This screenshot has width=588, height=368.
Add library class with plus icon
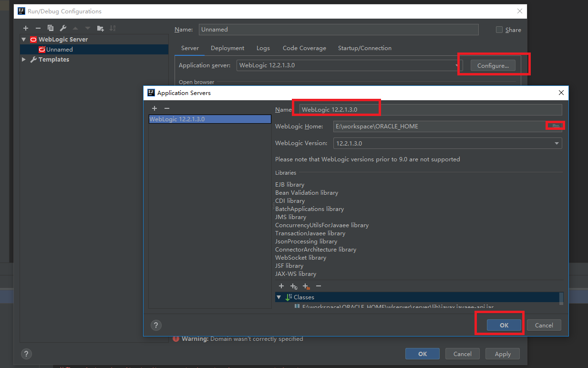(x=281, y=286)
